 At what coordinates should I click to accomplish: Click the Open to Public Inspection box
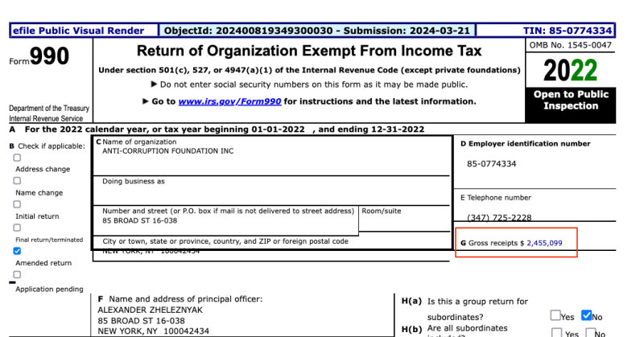pos(571,100)
